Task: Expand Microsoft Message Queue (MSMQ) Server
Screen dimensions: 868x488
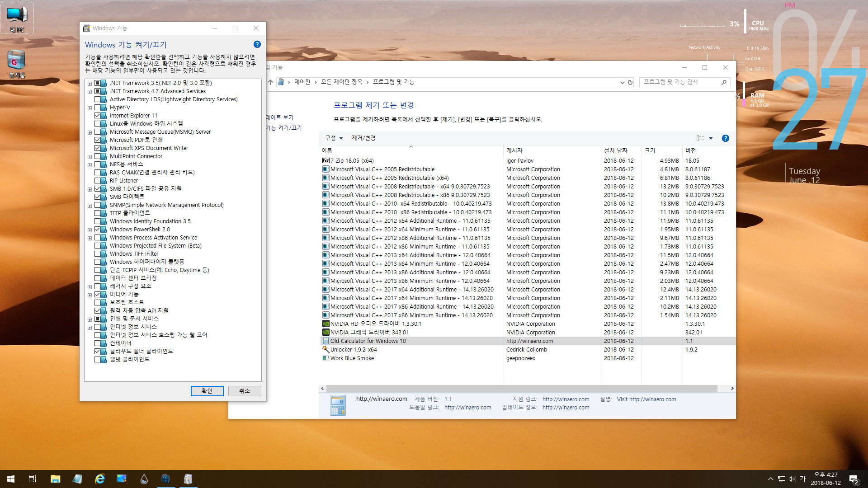Action: (90, 132)
